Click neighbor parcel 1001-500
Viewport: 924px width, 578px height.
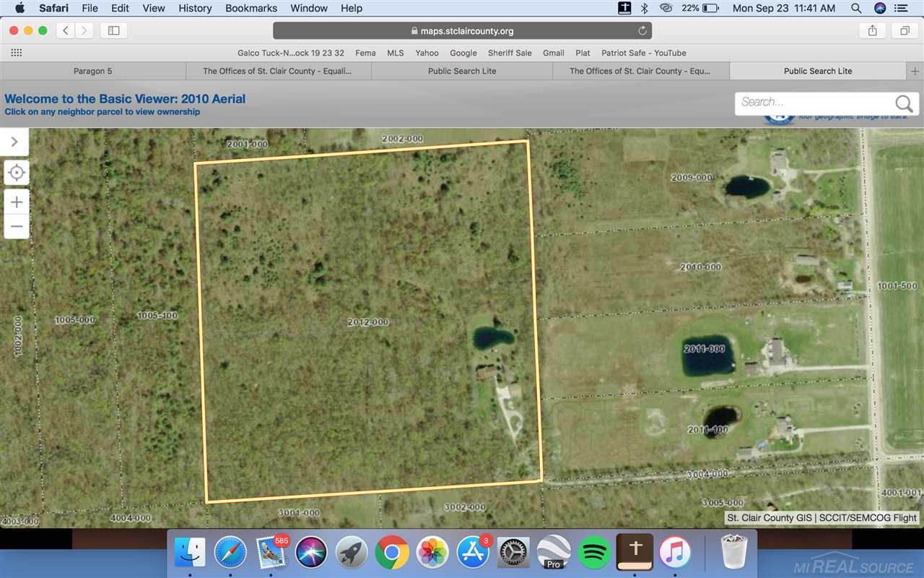point(897,286)
